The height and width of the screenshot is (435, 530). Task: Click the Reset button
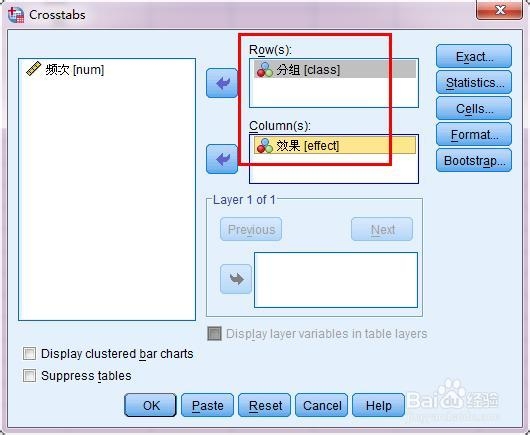point(265,405)
